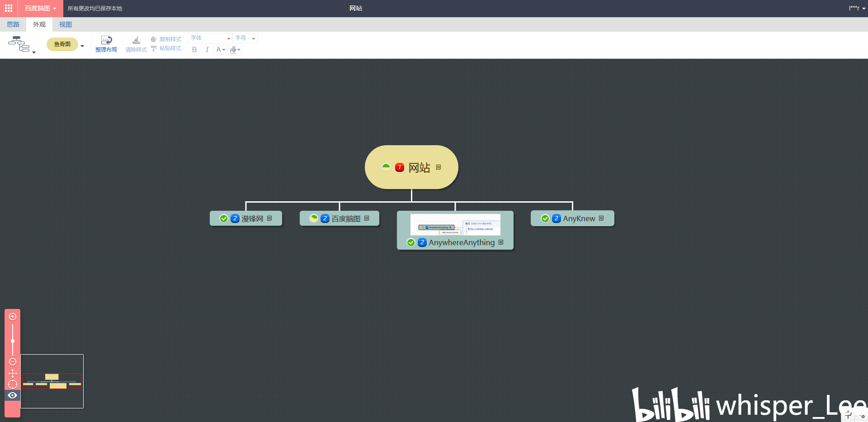Click the locate root node target icon

point(13,384)
